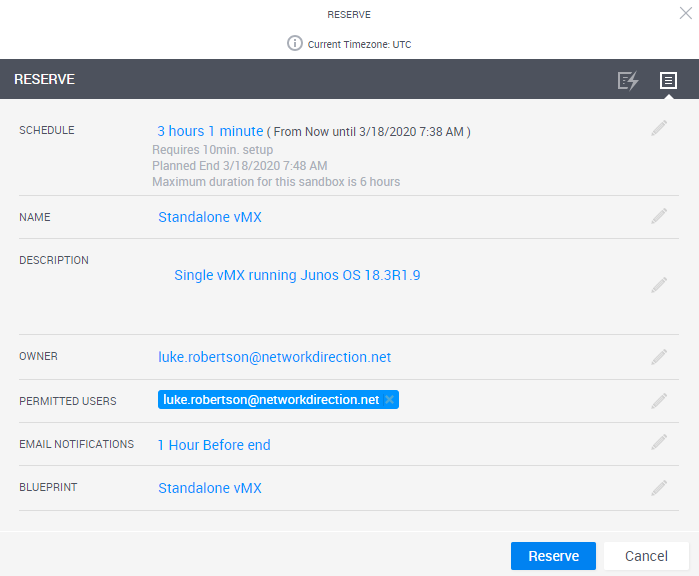Edit Permitted Users pencil icon
This screenshot has height=576, width=699.
tap(659, 401)
